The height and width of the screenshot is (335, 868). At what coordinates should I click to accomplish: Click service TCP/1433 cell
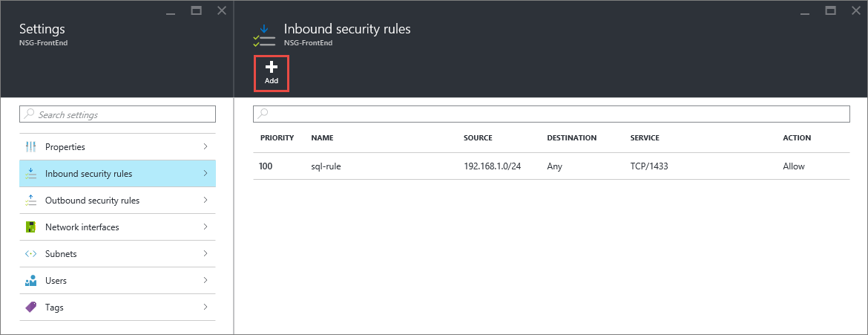pyautogui.click(x=649, y=166)
